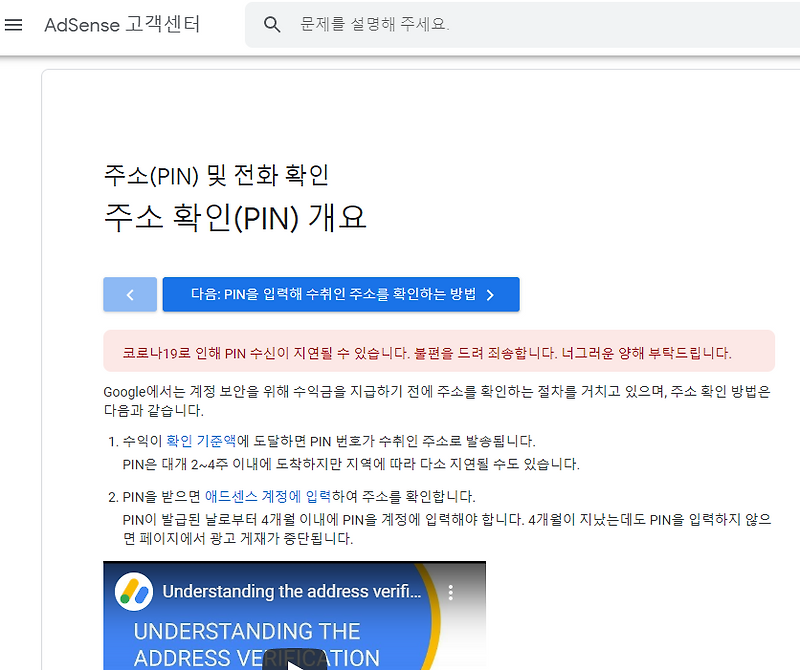Click text PIN은 대개 2~4주 이내에 도착하지만

pos(351,464)
